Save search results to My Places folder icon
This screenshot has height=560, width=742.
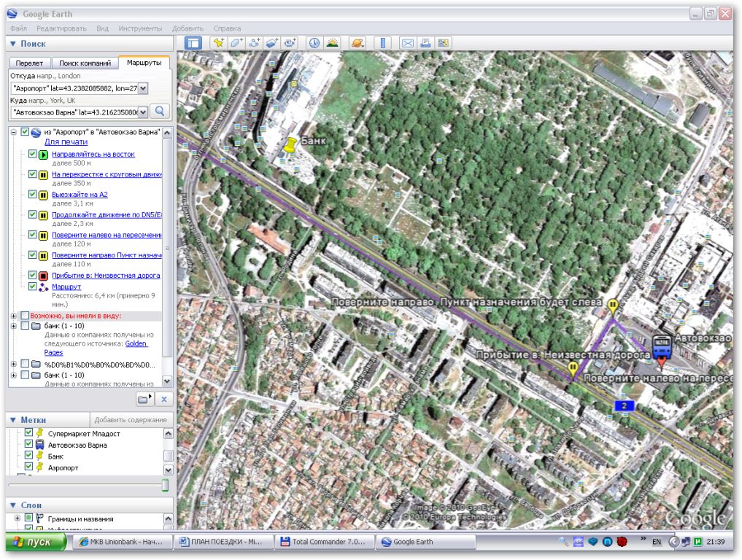coord(144,399)
